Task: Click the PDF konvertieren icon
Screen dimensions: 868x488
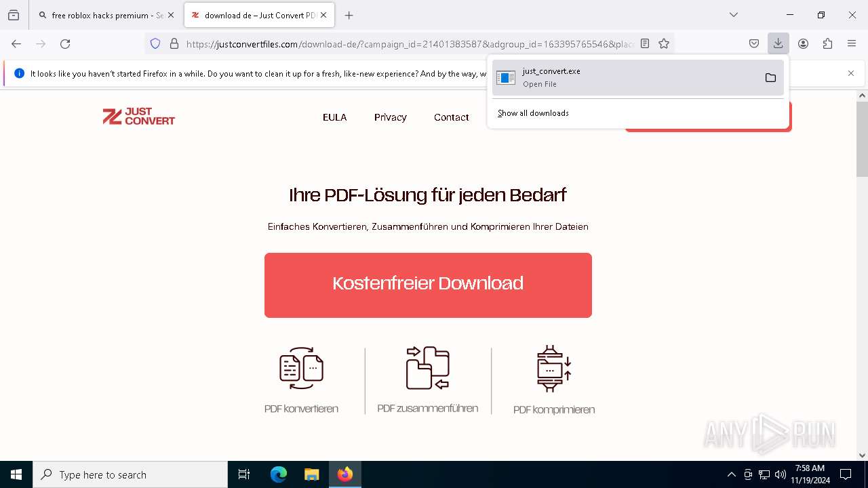Action: tap(301, 368)
